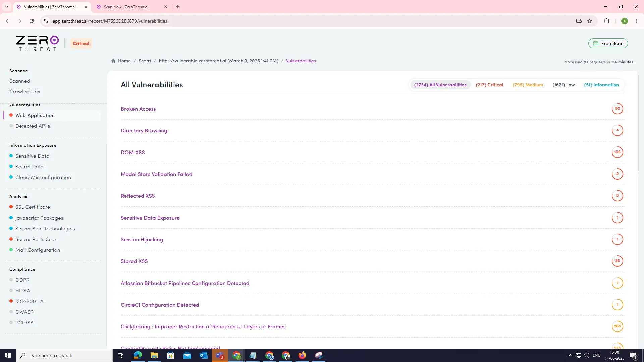Open the Directory Browsing count badge 4

tap(617, 130)
